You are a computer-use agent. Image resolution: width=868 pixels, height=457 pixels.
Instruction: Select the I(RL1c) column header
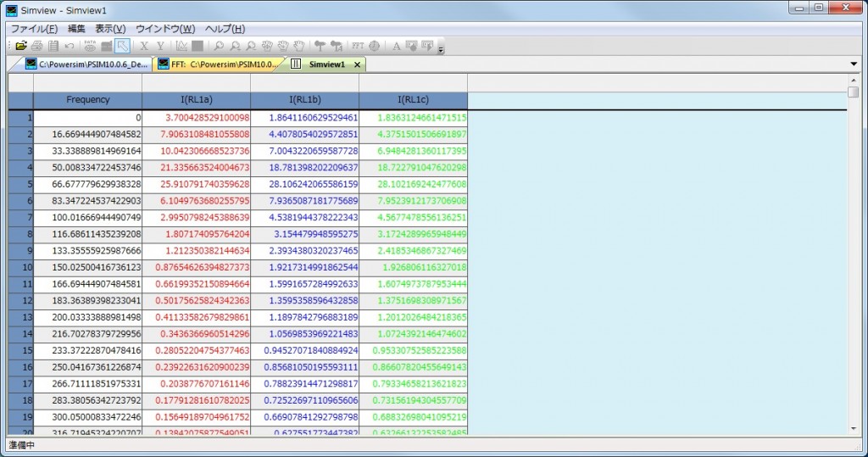413,100
